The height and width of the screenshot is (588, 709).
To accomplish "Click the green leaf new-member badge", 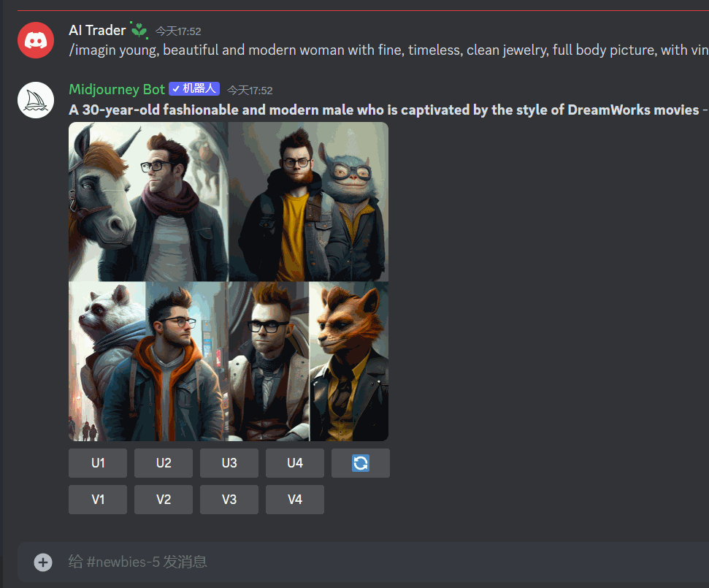I will coord(138,31).
